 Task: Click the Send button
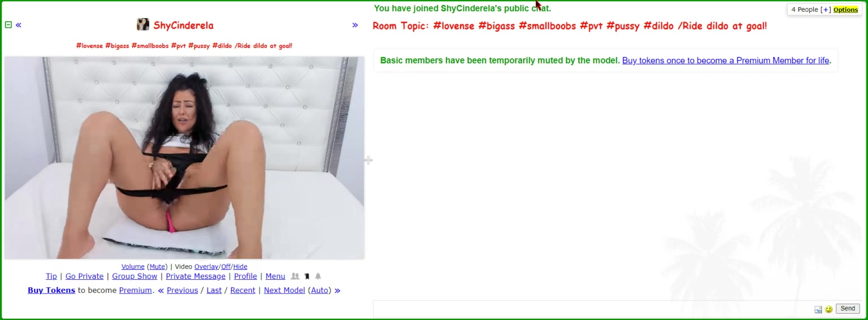tap(848, 309)
